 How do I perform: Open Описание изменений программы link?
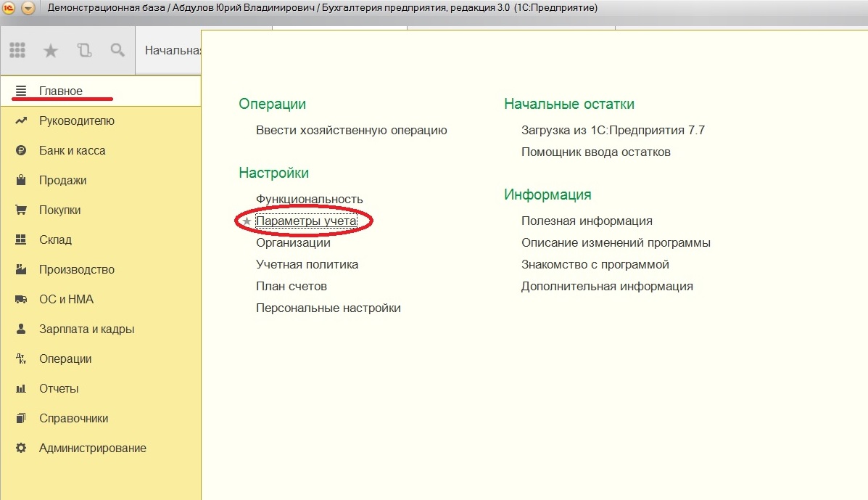pos(616,242)
